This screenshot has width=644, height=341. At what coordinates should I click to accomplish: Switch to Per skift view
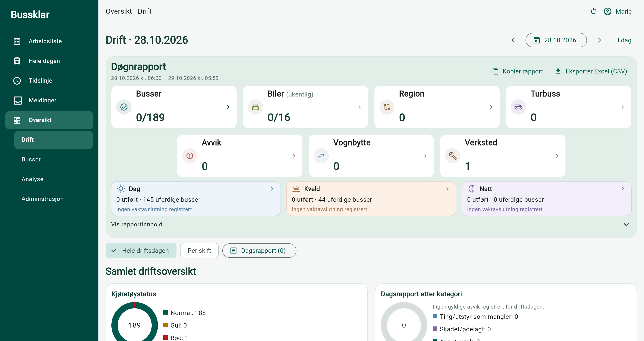tap(199, 251)
